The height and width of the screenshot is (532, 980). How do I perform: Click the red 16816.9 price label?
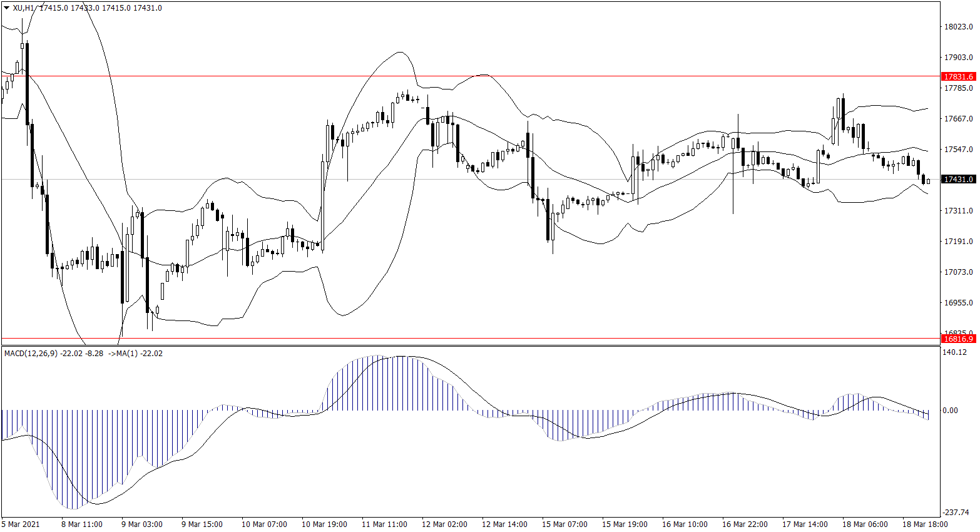[x=958, y=339]
